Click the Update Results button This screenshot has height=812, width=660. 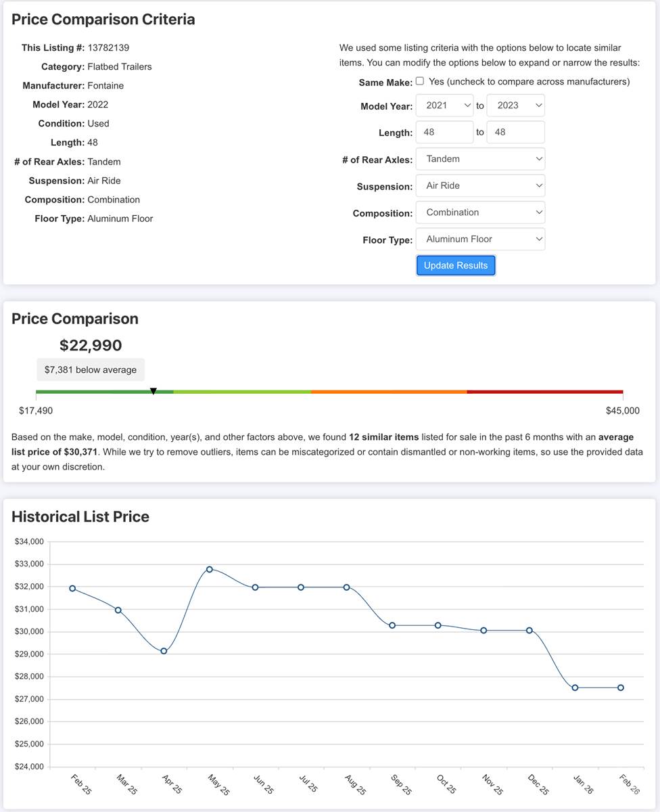pos(456,265)
